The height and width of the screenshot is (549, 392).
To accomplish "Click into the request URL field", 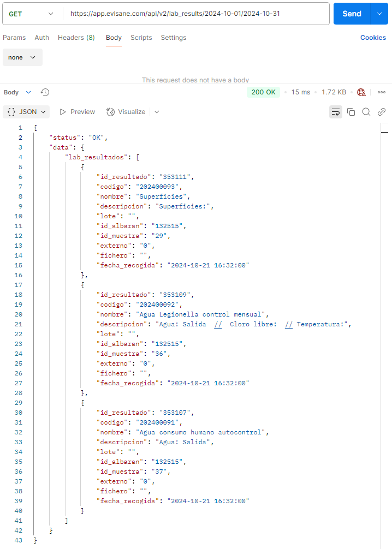I will pos(197,14).
